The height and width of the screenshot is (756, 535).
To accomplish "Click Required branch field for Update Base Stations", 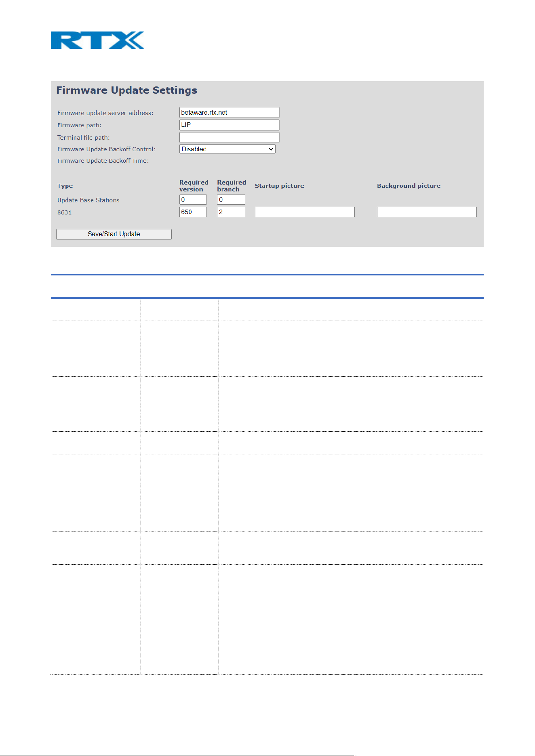I will coord(231,199).
